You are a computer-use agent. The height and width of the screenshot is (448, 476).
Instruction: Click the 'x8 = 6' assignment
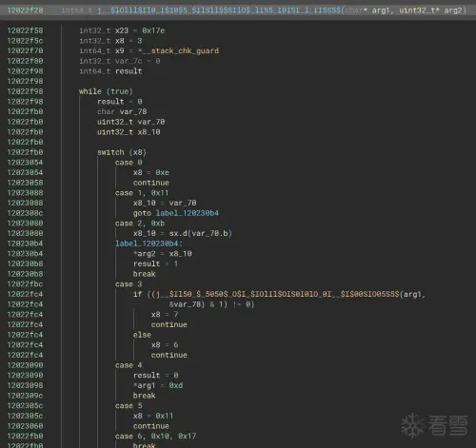pyautogui.click(x=165, y=345)
